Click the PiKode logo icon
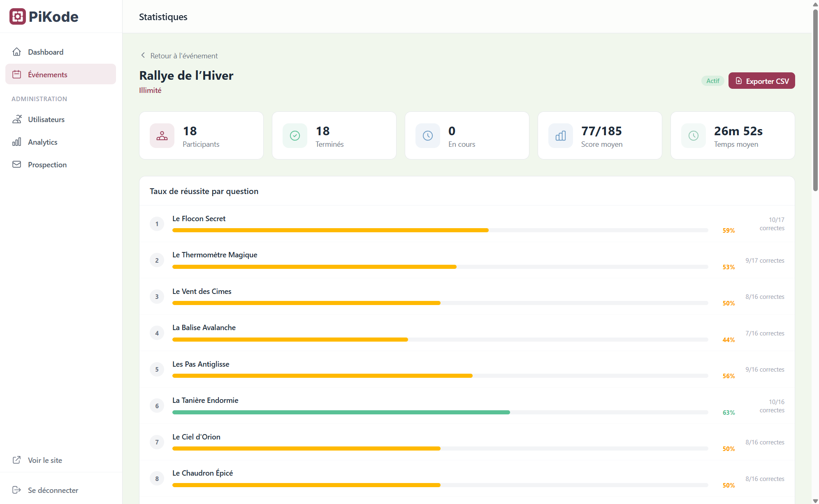The image size is (819, 504). tap(18, 16)
